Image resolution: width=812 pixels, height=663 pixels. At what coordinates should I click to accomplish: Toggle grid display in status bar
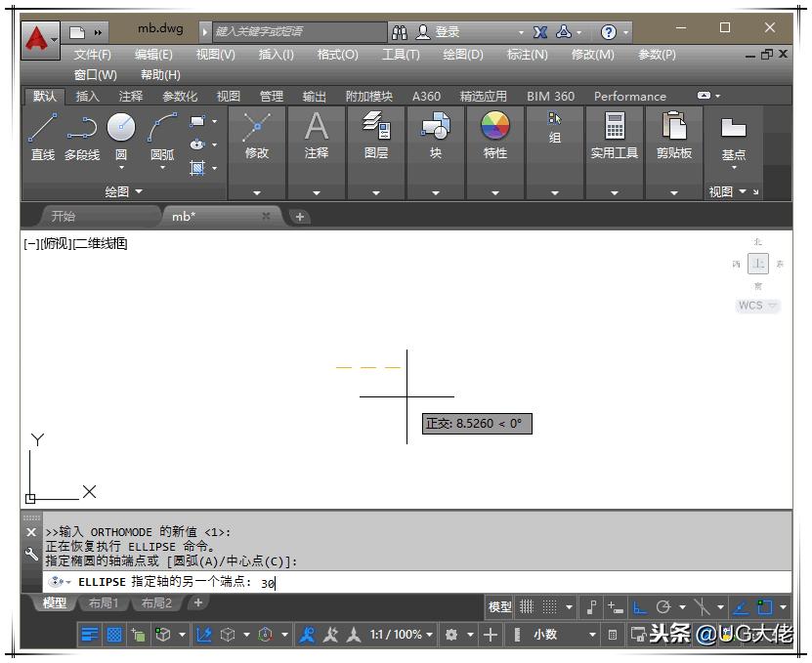(x=527, y=606)
